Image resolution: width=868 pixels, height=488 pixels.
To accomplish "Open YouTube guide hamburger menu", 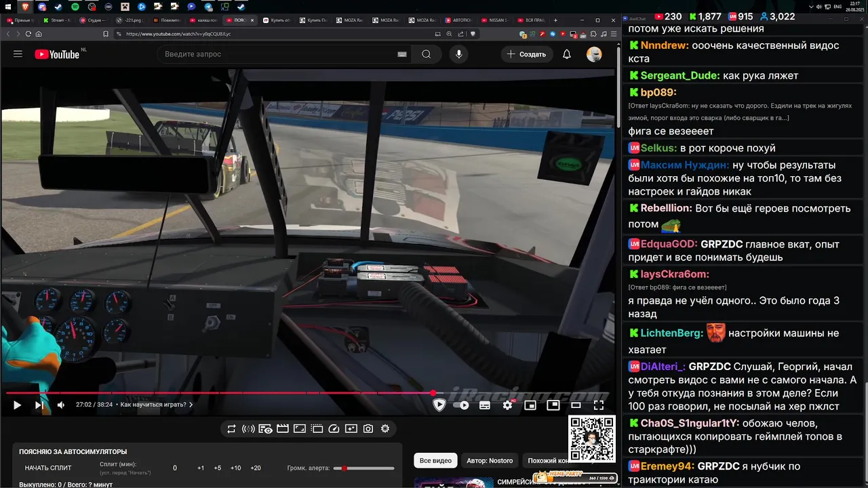I will tap(18, 54).
